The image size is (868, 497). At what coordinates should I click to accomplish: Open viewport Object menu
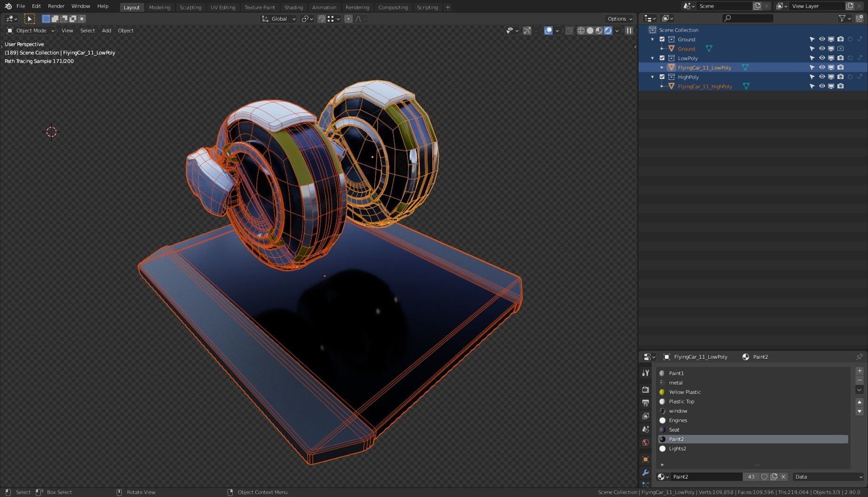pos(126,31)
